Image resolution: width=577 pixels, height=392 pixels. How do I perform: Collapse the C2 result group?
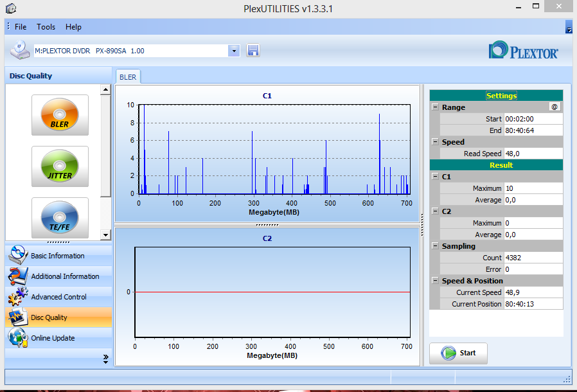click(435, 211)
